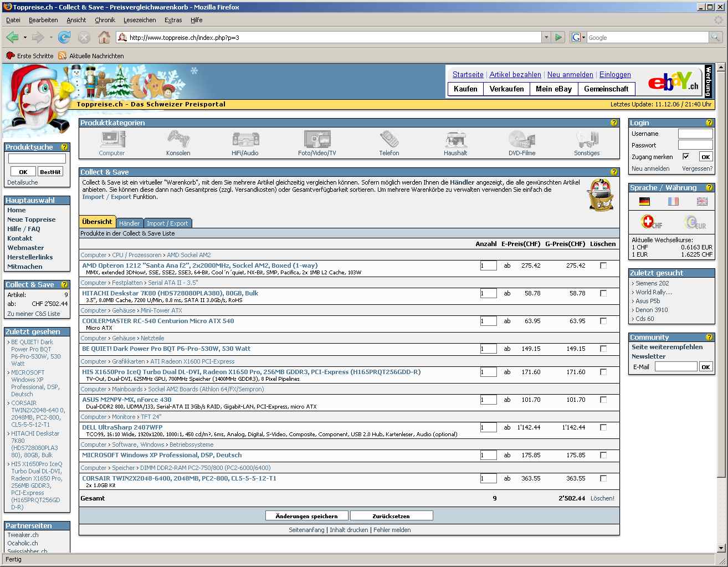Viewport: 728px width, 567px height.
Task: Click the Passwort input field
Action: [x=695, y=145]
